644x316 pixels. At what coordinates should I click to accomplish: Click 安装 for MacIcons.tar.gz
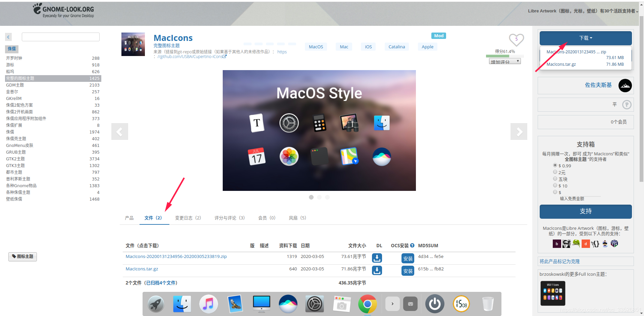click(x=408, y=271)
